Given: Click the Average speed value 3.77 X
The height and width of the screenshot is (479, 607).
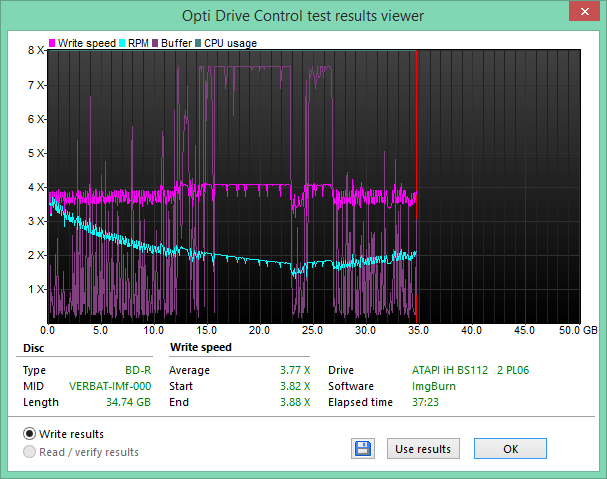Looking at the screenshot, I should [x=295, y=370].
